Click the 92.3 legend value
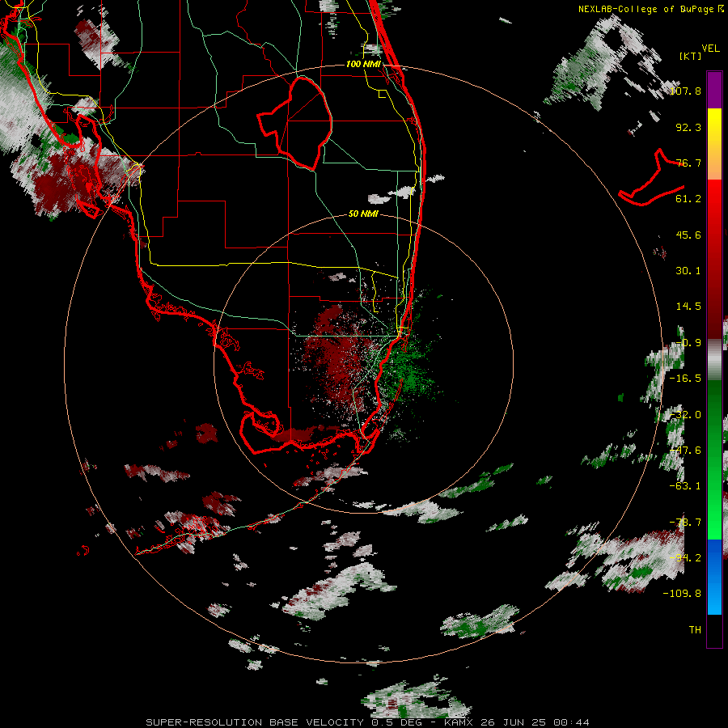The height and width of the screenshot is (728, 728). click(688, 127)
